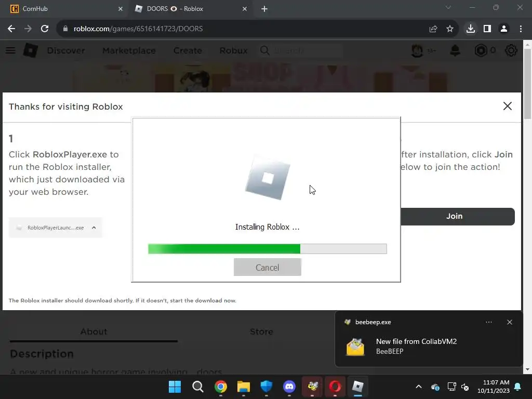Go back with the browser back arrow
The height and width of the screenshot is (399, 532).
(11, 29)
